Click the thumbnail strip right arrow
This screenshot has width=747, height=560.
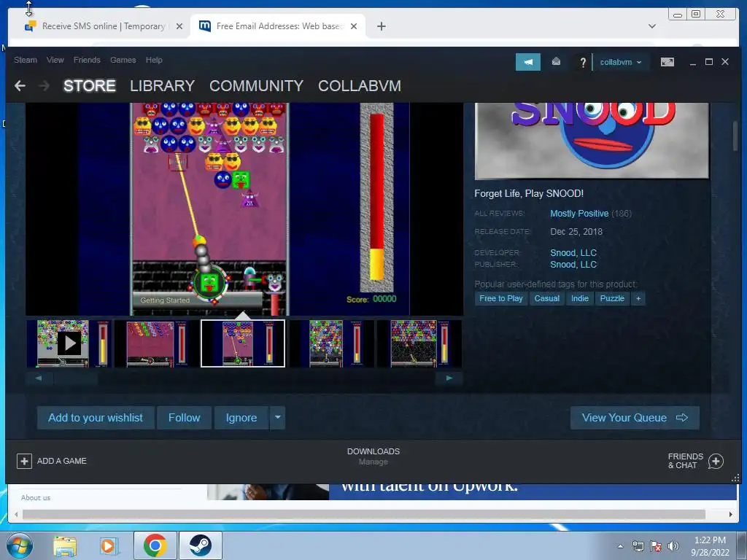coord(449,378)
